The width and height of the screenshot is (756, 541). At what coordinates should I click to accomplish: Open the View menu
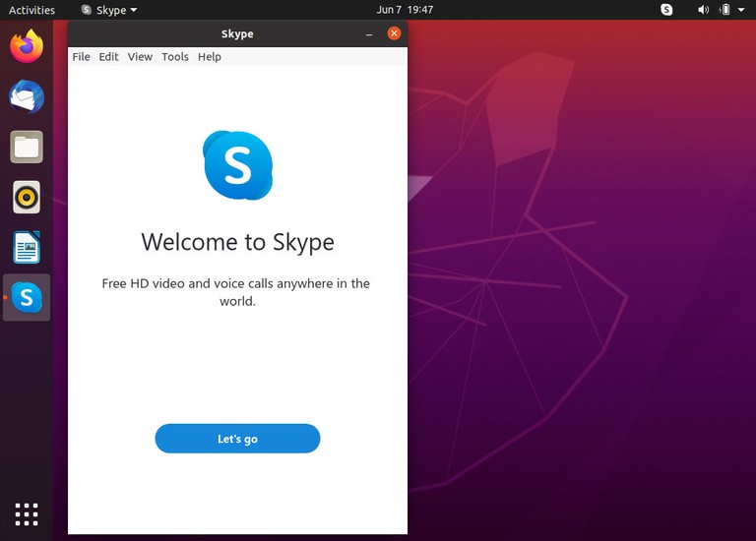click(140, 57)
